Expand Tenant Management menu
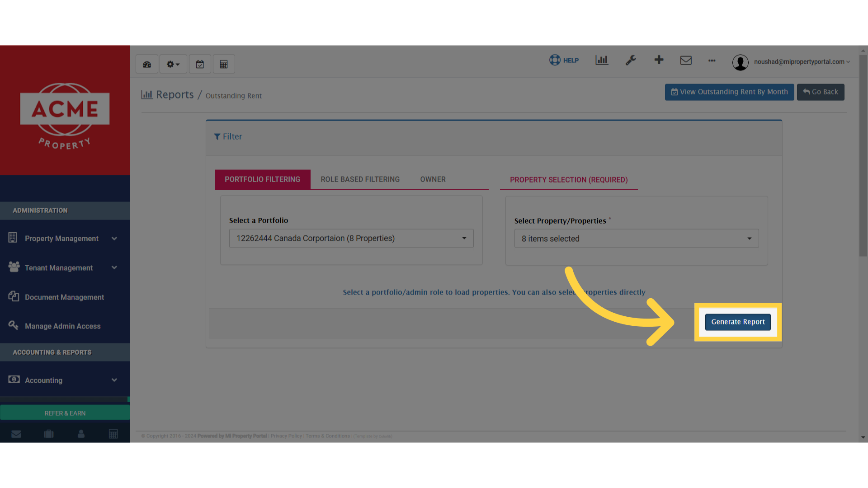Image resolution: width=868 pixels, height=488 pixels. pos(65,268)
